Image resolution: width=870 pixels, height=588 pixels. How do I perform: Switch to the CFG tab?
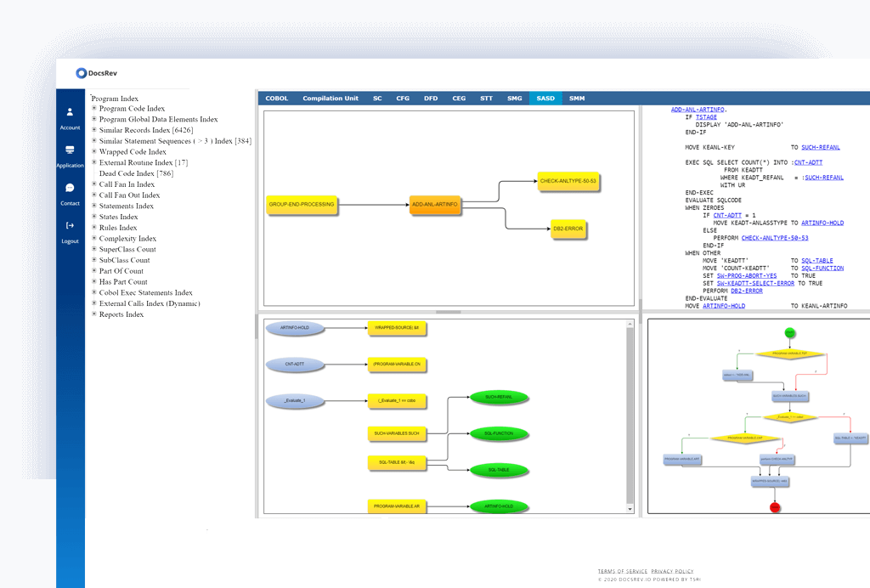tap(403, 99)
